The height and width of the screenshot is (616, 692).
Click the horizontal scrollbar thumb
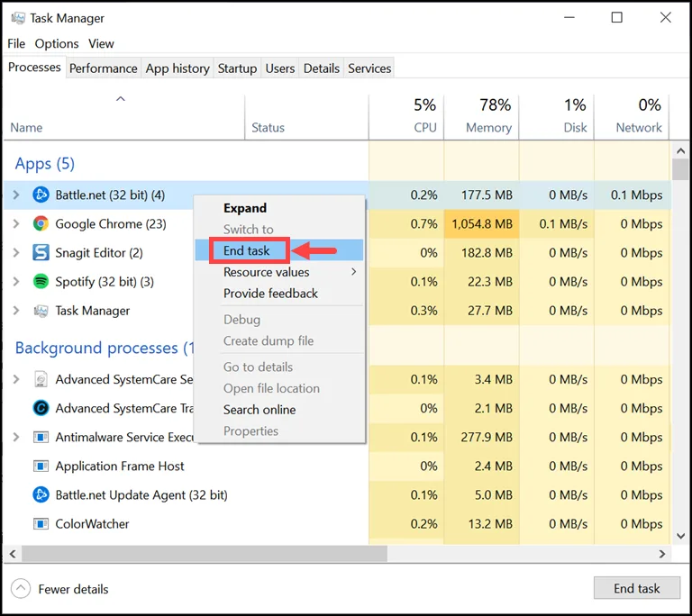coord(205,554)
